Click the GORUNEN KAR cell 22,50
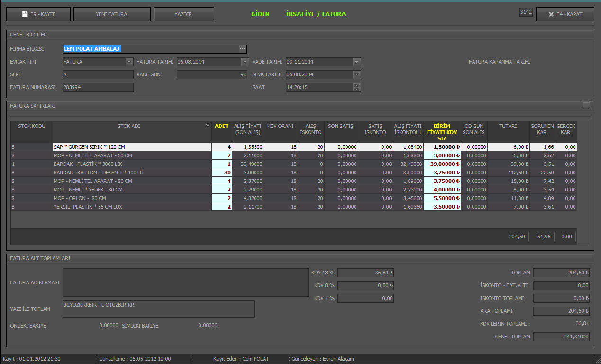The width and height of the screenshot is (601, 364). [542, 173]
